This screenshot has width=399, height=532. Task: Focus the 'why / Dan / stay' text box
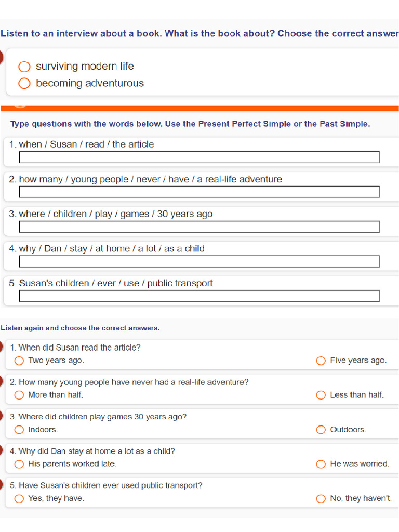click(199, 261)
